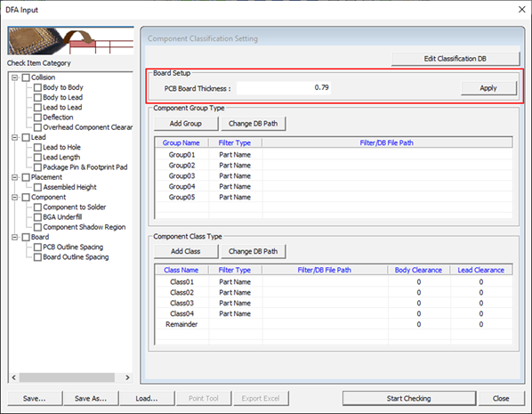
Task: Collapse the Lead tree node
Action: [x=14, y=137]
